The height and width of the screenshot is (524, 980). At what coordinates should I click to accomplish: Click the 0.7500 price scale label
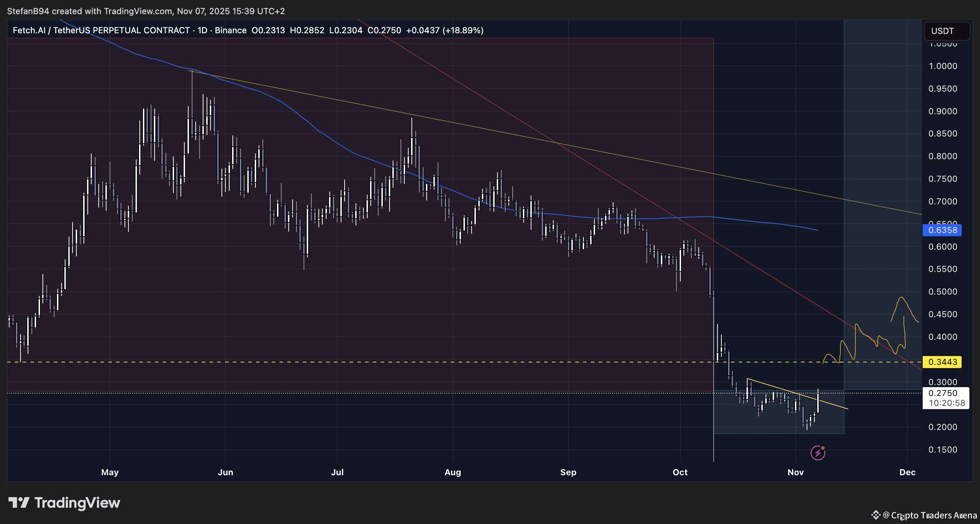(943, 179)
